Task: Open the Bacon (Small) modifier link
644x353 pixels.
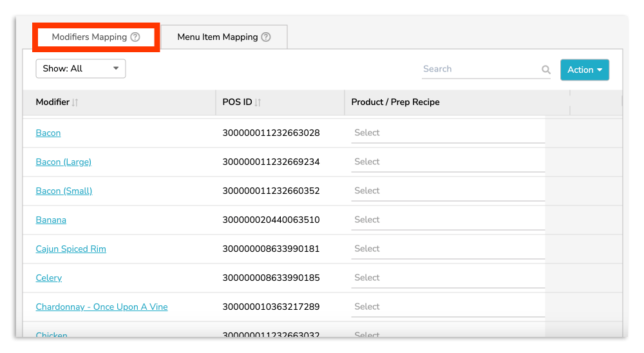Action: pos(64,191)
